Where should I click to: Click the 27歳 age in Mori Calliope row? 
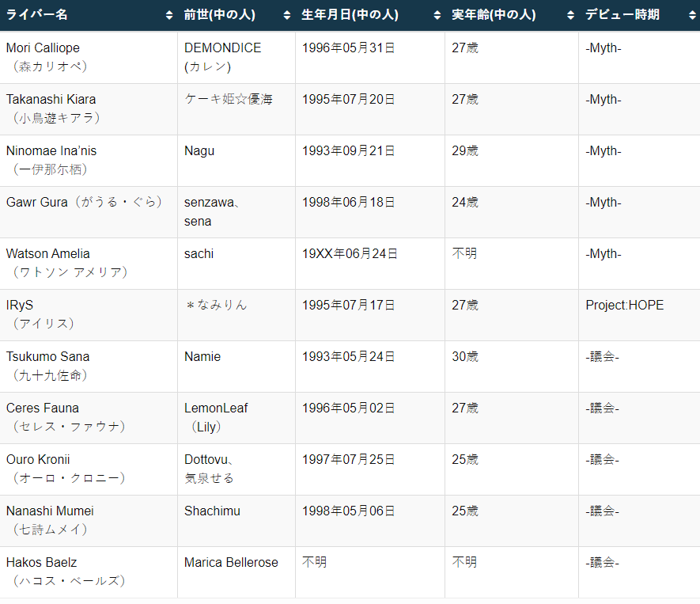pyautogui.click(x=465, y=47)
